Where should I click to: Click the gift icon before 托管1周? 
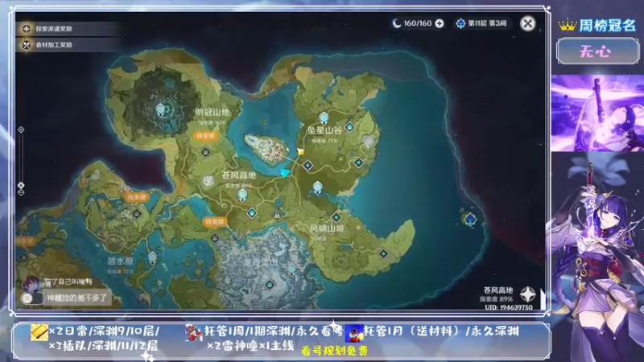(194, 333)
